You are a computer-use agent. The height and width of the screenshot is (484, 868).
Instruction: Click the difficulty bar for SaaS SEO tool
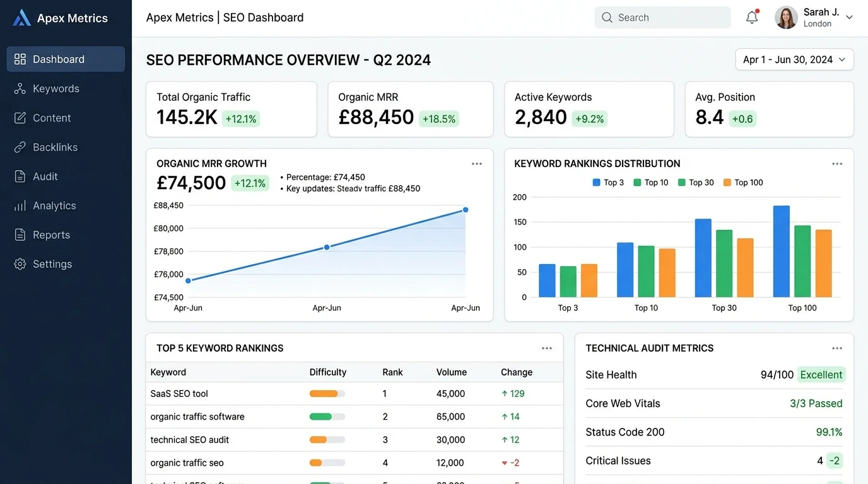327,394
